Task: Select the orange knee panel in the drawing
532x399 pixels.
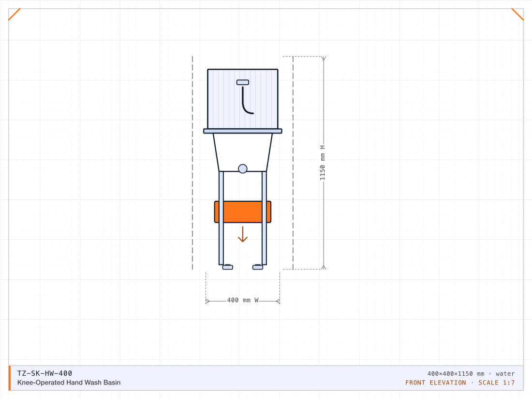Action: coord(243,212)
